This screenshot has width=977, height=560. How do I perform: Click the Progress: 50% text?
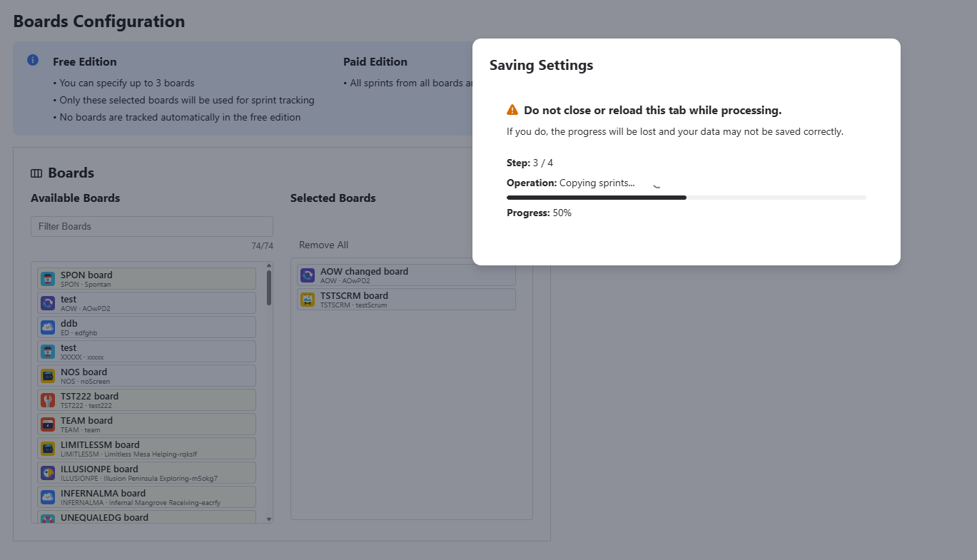tap(539, 213)
